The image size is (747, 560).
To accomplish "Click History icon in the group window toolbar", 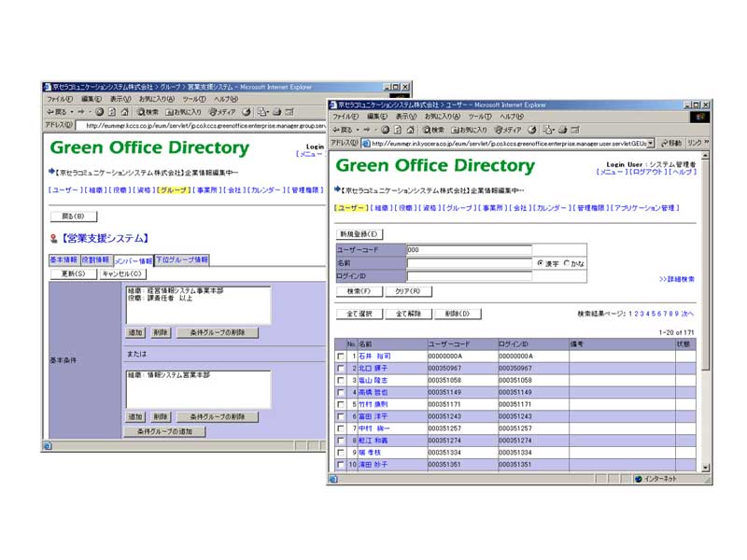I will pos(247,112).
